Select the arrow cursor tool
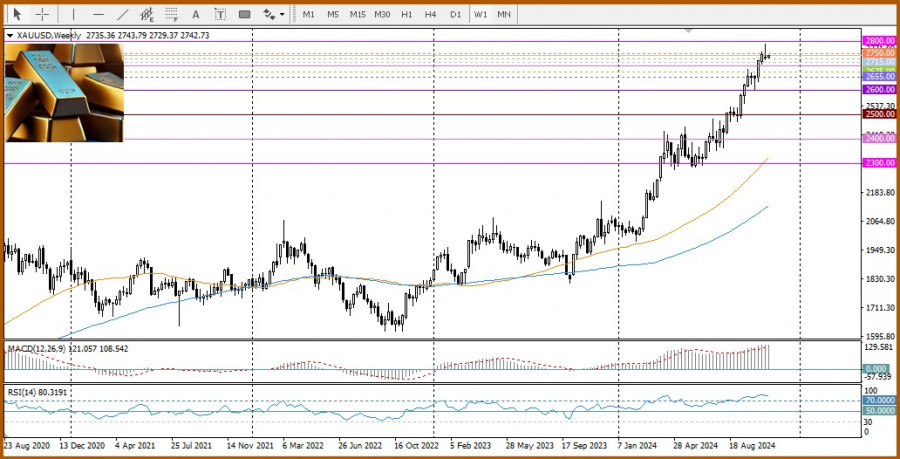 pos(17,14)
